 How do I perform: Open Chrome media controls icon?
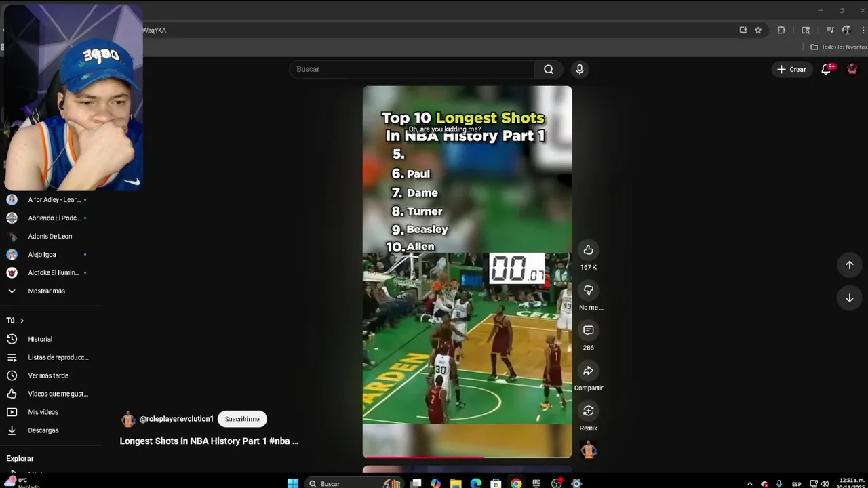click(830, 30)
